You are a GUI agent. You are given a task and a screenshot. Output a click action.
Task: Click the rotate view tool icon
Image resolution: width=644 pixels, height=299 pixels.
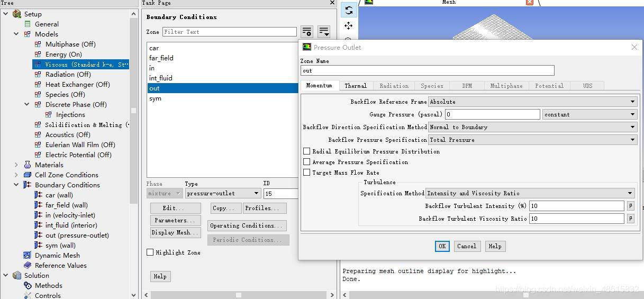coord(349,11)
